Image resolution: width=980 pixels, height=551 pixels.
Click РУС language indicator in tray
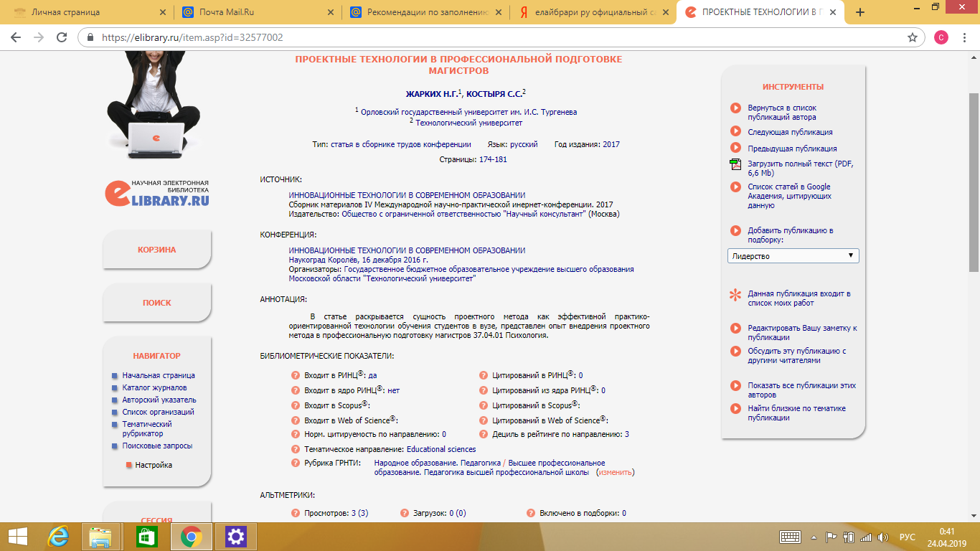tap(908, 537)
